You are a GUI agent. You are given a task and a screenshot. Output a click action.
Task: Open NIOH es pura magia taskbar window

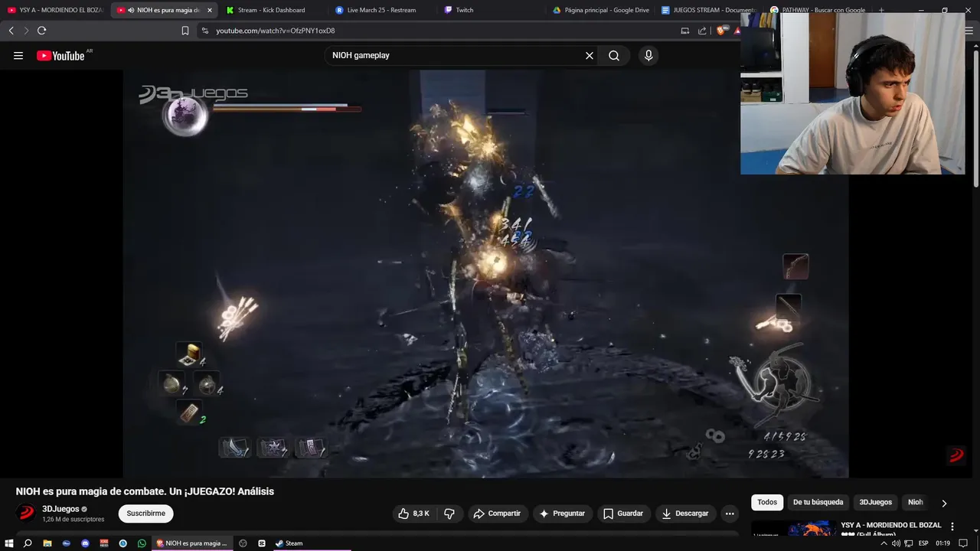point(191,543)
